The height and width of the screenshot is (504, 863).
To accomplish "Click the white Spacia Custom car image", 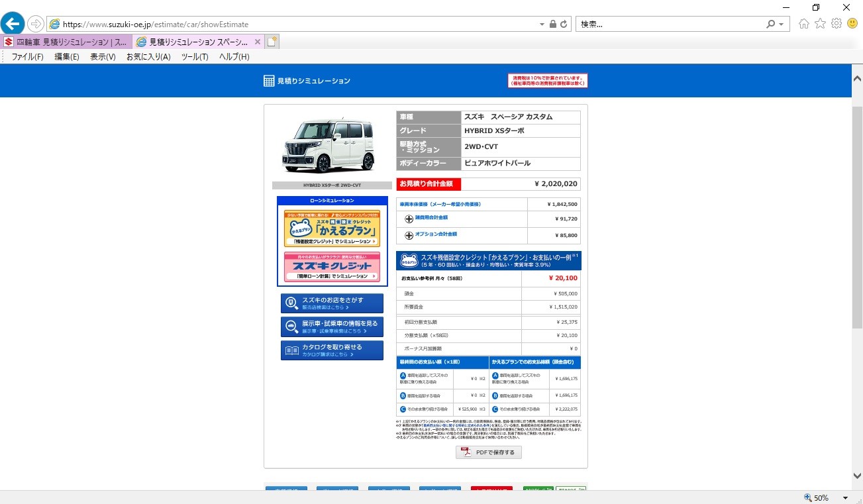I will (329, 146).
